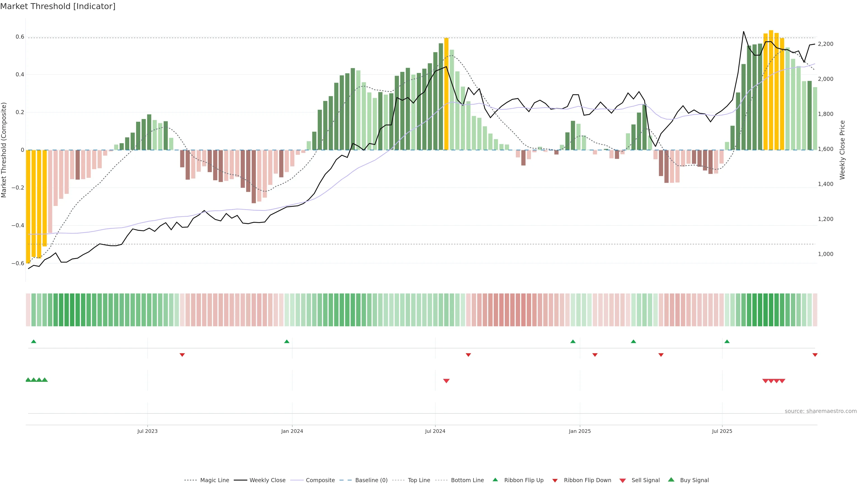Click the green flip-up triangle after Jul 2025

coord(727,342)
